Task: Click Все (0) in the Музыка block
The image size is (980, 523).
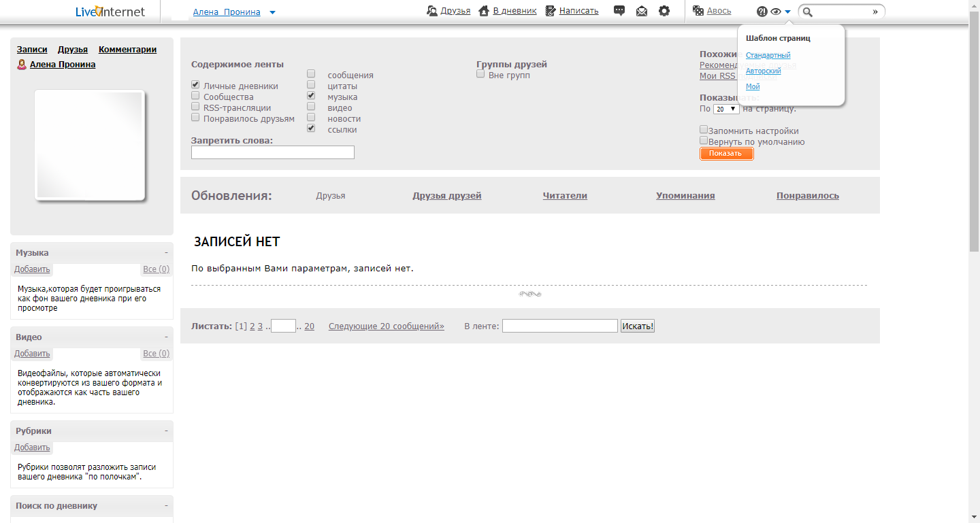Action: [x=156, y=269]
